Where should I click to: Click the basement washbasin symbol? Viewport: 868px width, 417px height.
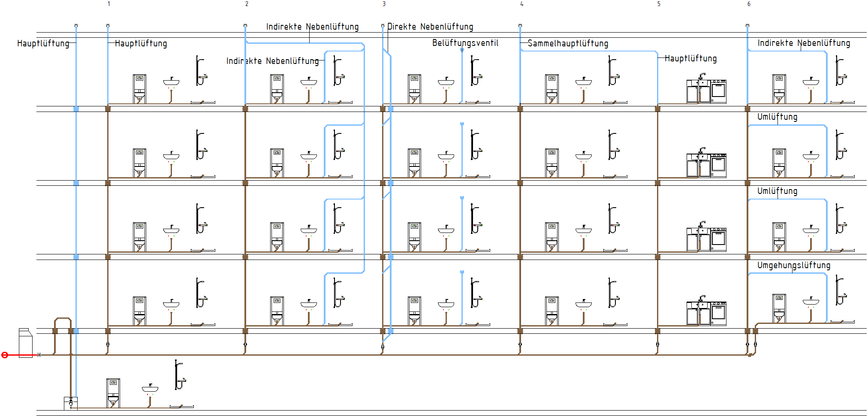tap(150, 389)
